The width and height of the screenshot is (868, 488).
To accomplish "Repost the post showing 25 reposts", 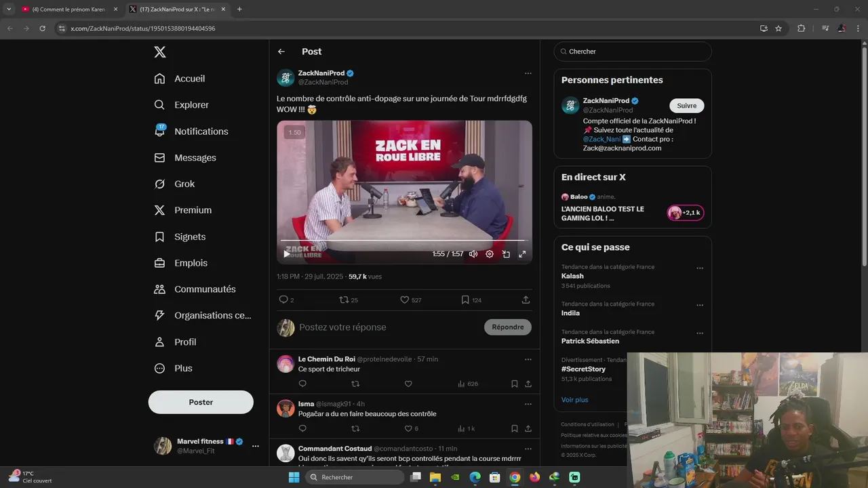I will coord(349,300).
